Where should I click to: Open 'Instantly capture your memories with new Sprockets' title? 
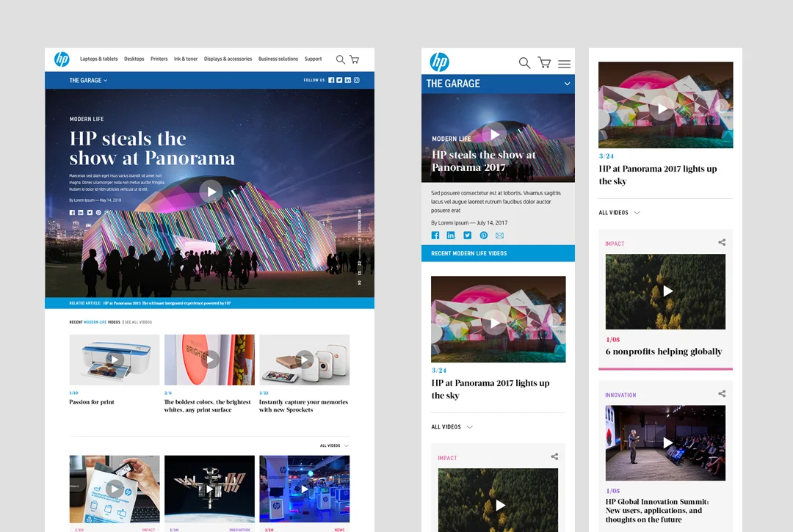[x=303, y=406]
